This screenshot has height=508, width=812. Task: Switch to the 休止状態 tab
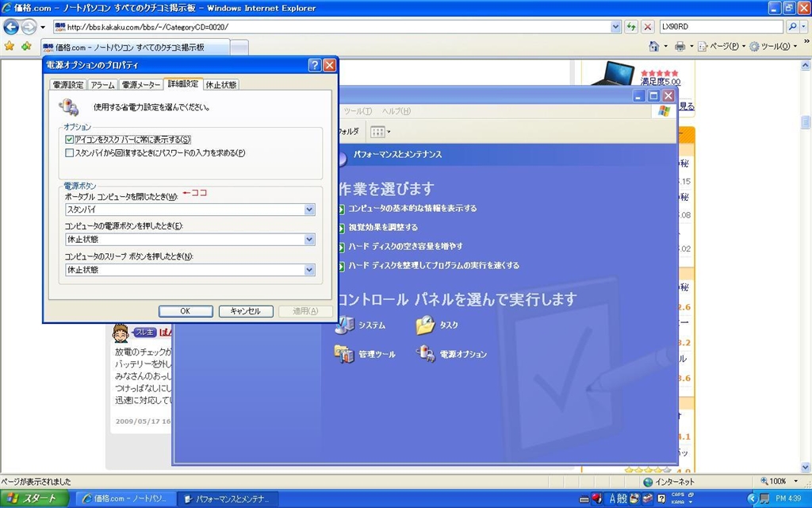(x=221, y=84)
